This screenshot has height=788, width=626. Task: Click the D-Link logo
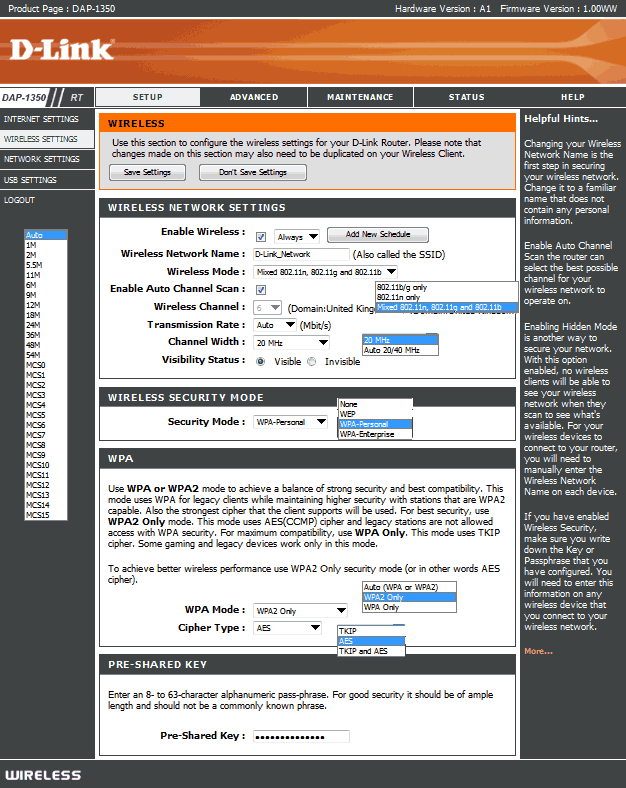60,50
